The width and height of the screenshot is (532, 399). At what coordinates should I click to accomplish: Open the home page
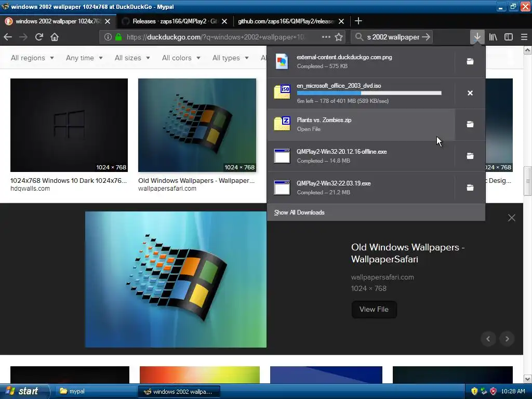click(55, 37)
